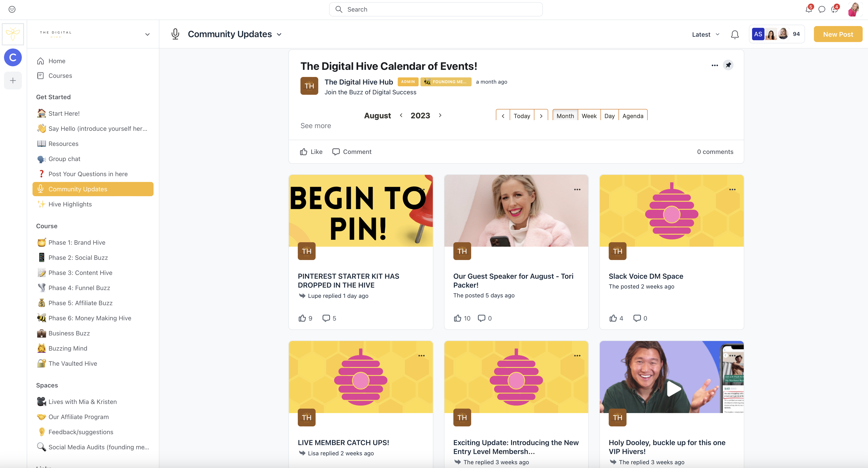
Task: Open Phase 1: Brand Hive course
Action: pyautogui.click(x=93, y=242)
